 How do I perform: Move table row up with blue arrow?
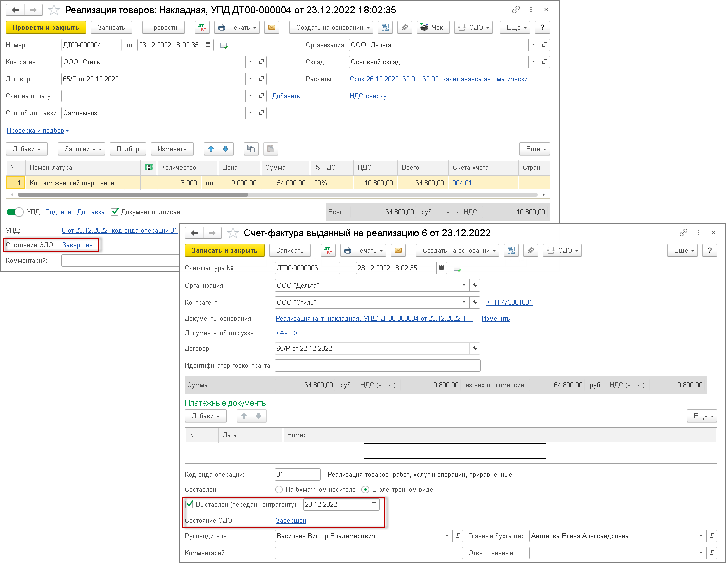[x=211, y=149]
